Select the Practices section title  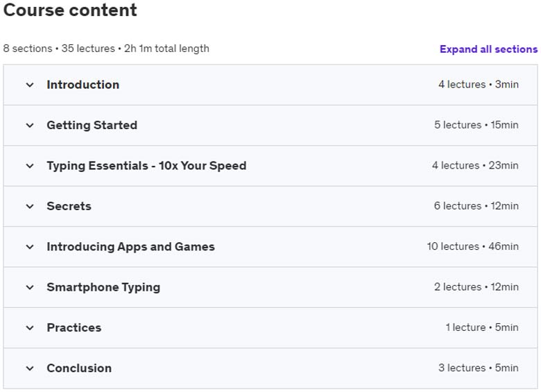pos(74,327)
